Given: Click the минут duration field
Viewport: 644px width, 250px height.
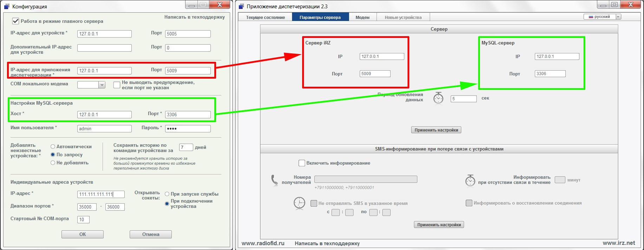Looking at the screenshot, I should click(560, 180).
